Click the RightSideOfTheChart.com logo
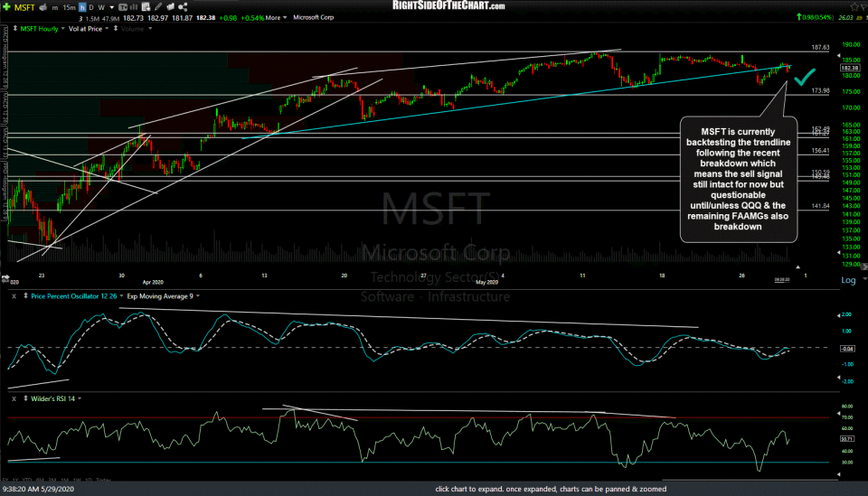 pos(448,5)
